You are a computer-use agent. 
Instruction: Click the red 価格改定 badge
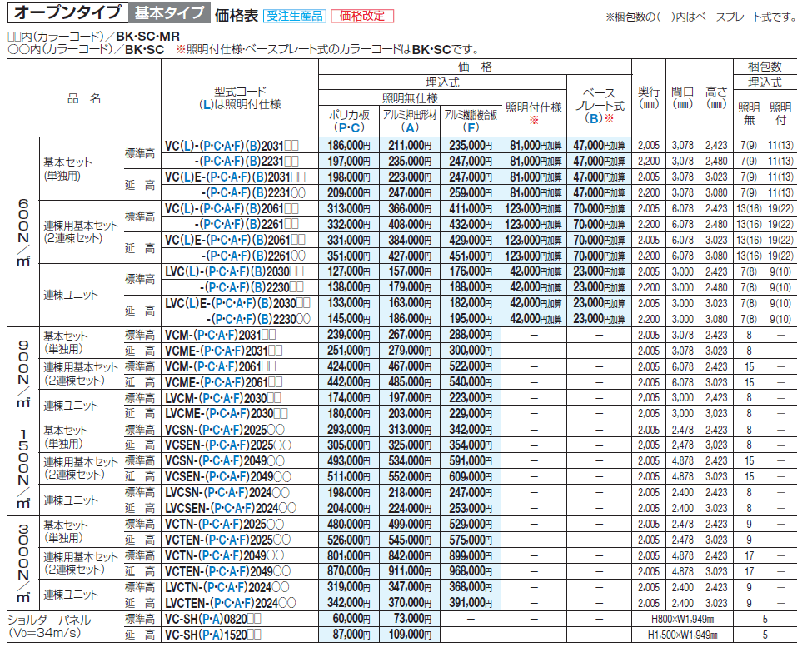(362, 15)
